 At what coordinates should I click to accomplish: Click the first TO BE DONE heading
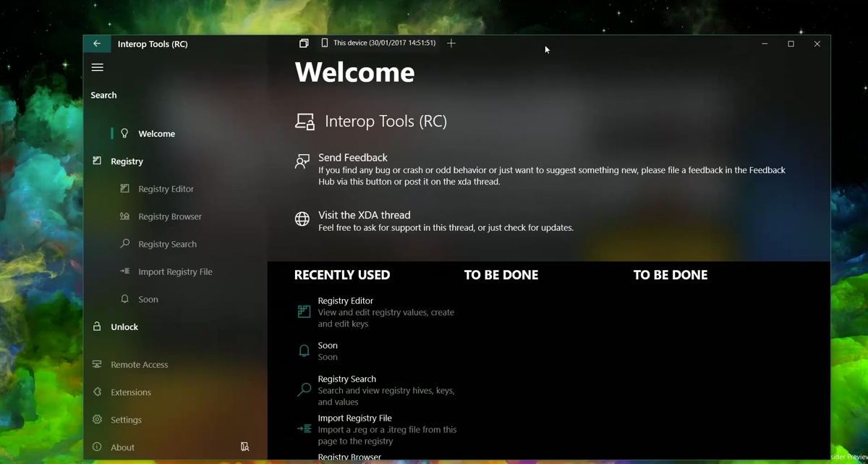(501, 275)
